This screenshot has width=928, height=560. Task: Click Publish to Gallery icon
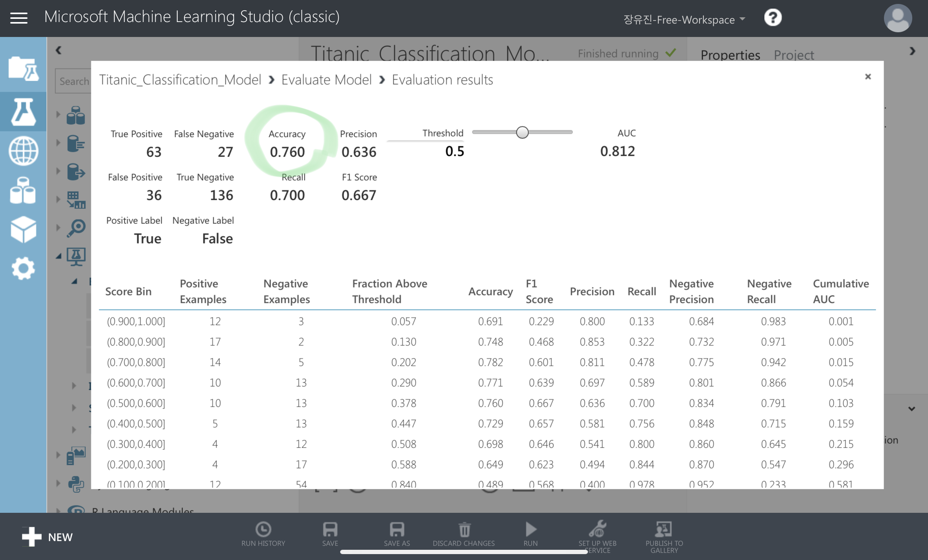664,529
